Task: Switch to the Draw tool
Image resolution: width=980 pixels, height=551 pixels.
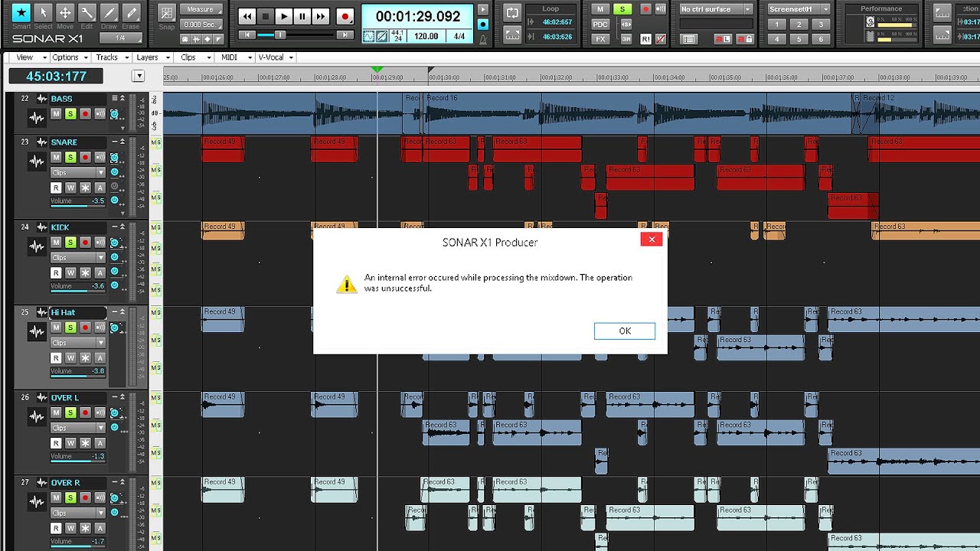Action: 109,12
